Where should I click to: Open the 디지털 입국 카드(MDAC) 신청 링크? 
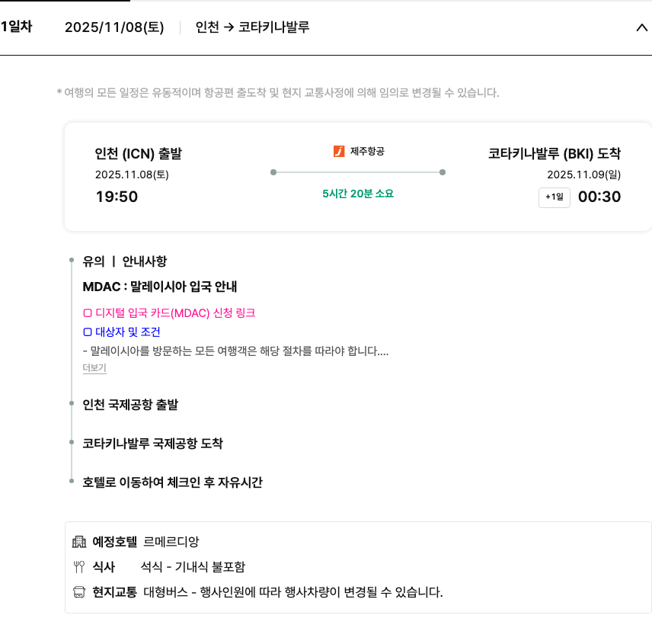click(x=174, y=312)
